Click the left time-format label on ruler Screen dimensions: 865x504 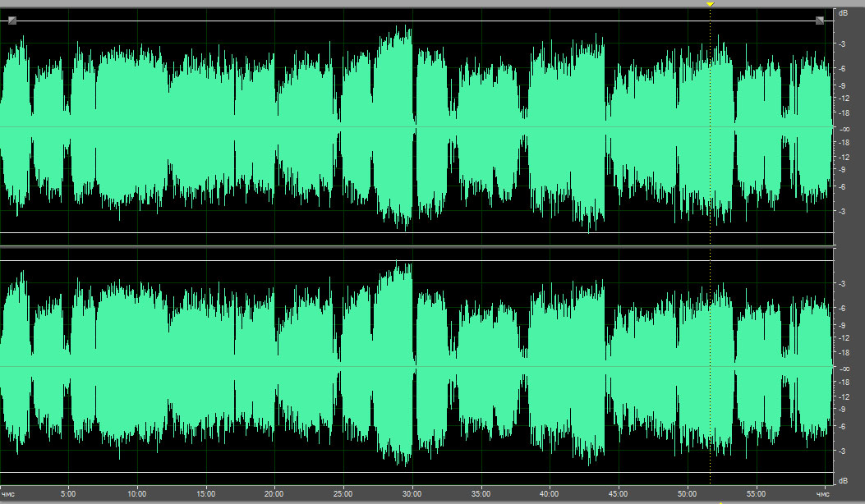[8, 494]
